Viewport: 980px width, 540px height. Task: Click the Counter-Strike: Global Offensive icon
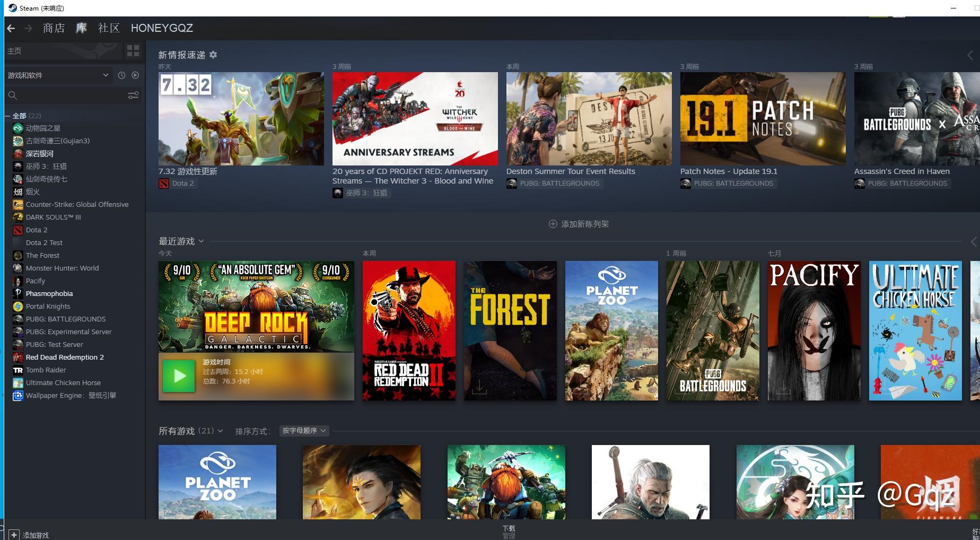pos(17,204)
